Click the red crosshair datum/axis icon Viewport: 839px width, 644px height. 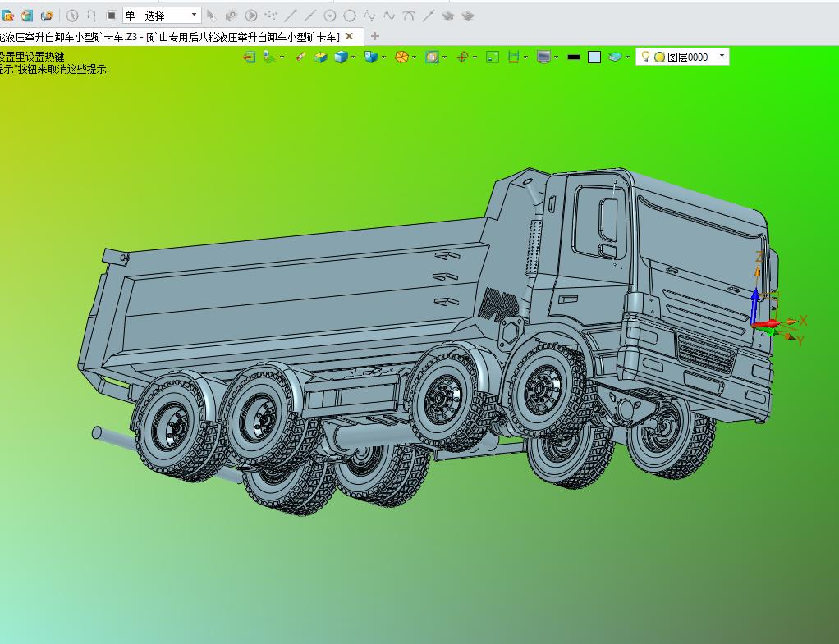(x=462, y=57)
